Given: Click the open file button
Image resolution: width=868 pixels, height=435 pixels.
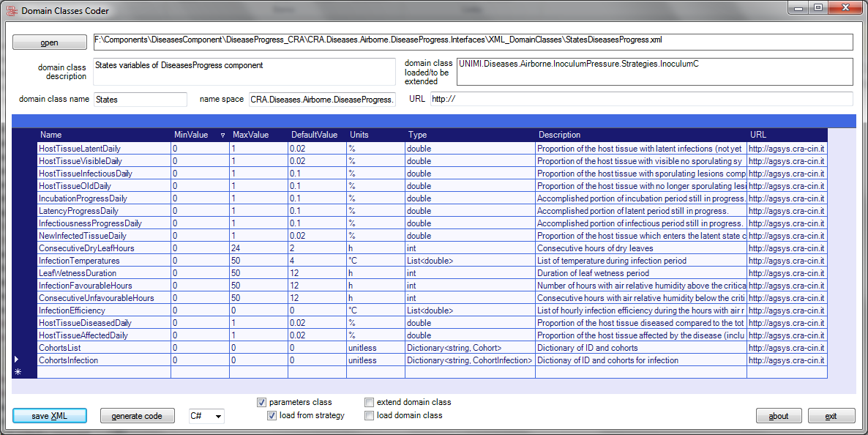Looking at the screenshot, I should (49, 42).
